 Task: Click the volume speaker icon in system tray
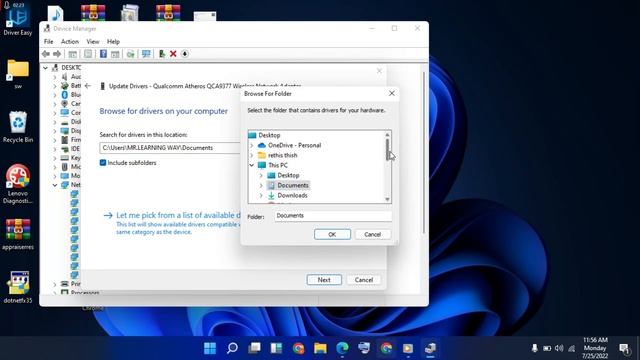click(x=559, y=348)
